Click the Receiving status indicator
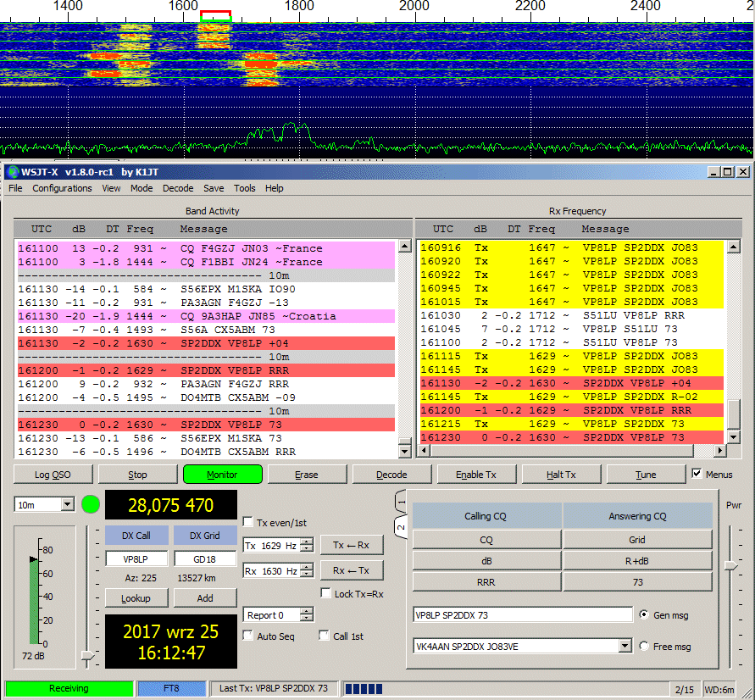 pos(69,688)
